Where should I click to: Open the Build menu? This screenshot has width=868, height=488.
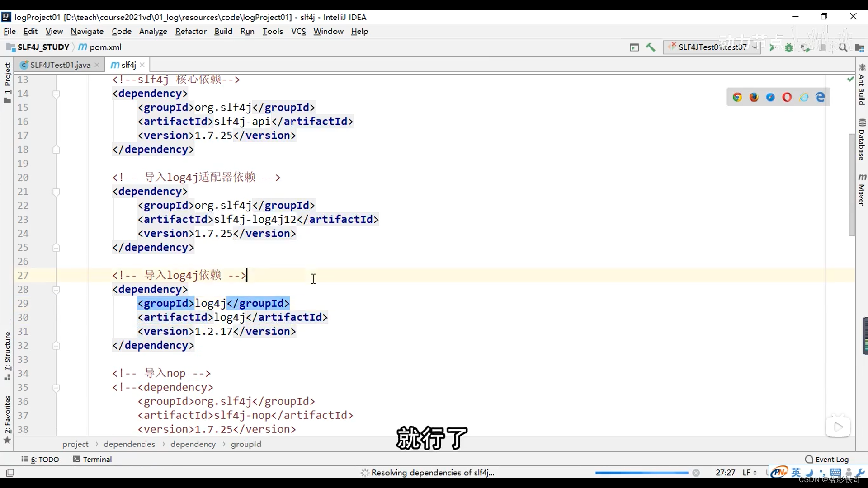coord(223,31)
